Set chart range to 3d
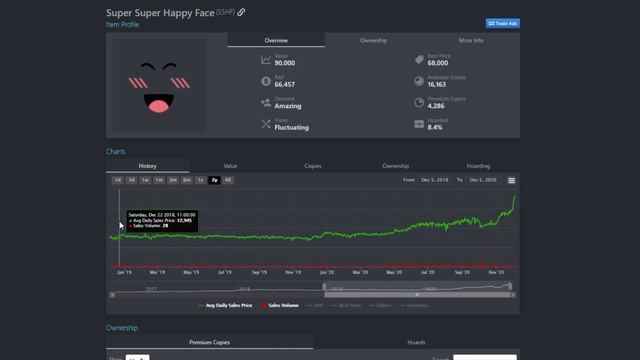Screen dimensions: 640x360 [x=131, y=180]
